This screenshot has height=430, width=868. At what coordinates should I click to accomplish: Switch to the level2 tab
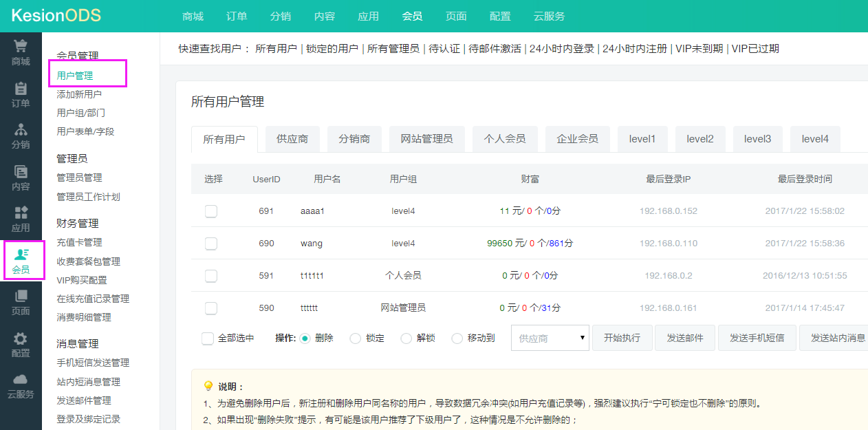click(700, 139)
